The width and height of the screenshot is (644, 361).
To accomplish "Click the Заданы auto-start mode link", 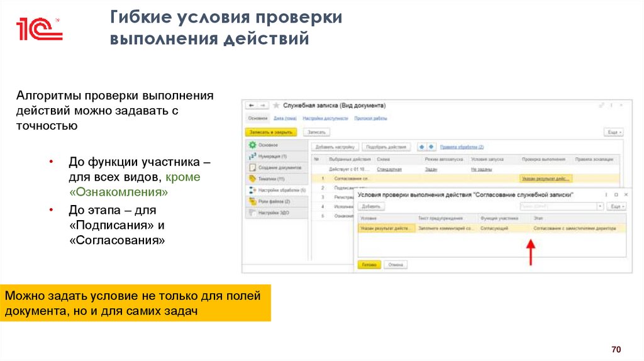I will (x=431, y=169).
